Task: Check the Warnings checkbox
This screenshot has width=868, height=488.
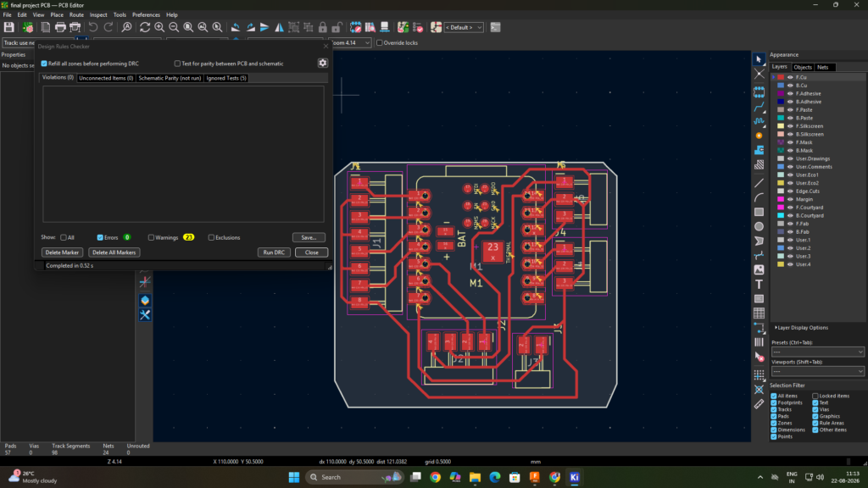Action: 151,237
